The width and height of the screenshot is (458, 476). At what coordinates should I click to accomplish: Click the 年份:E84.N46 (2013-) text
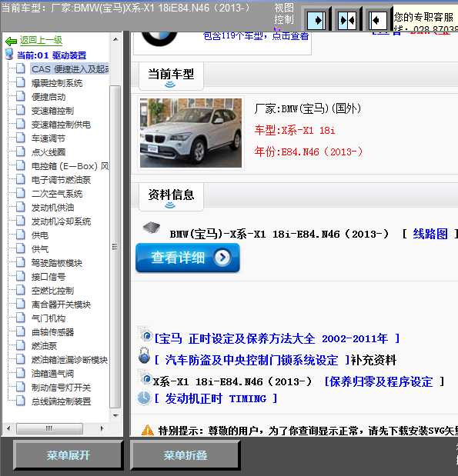pos(309,151)
